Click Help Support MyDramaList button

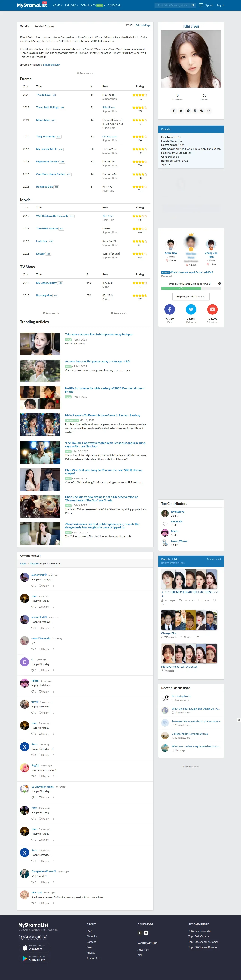(x=191, y=296)
